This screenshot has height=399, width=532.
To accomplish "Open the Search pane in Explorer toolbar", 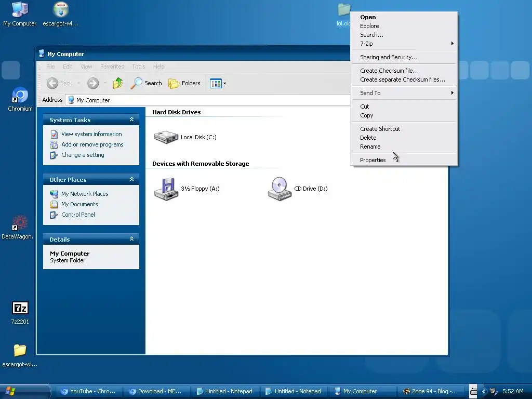I will coord(147,83).
